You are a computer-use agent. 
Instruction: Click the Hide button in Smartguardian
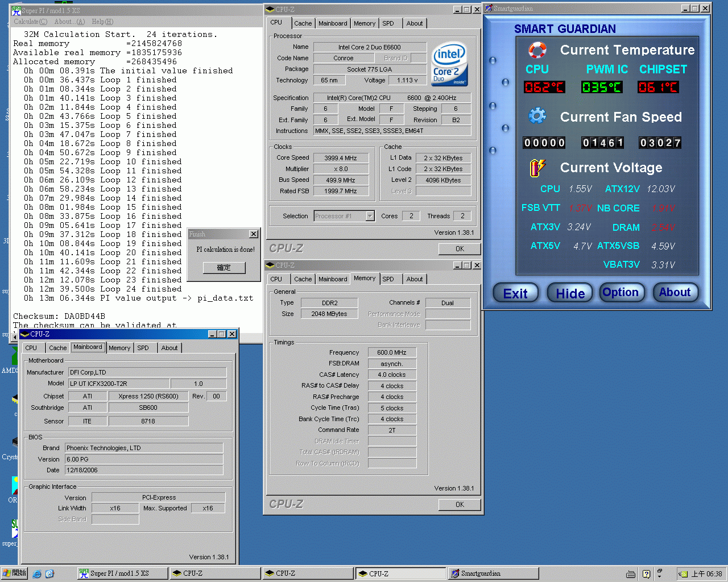(x=570, y=293)
